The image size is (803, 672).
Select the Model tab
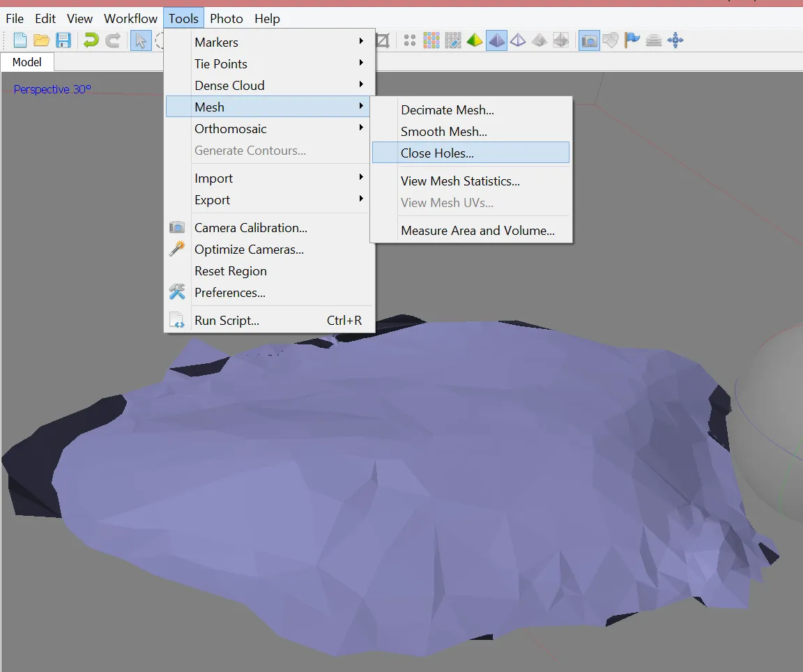pyautogui.click(x=26, y=62)
